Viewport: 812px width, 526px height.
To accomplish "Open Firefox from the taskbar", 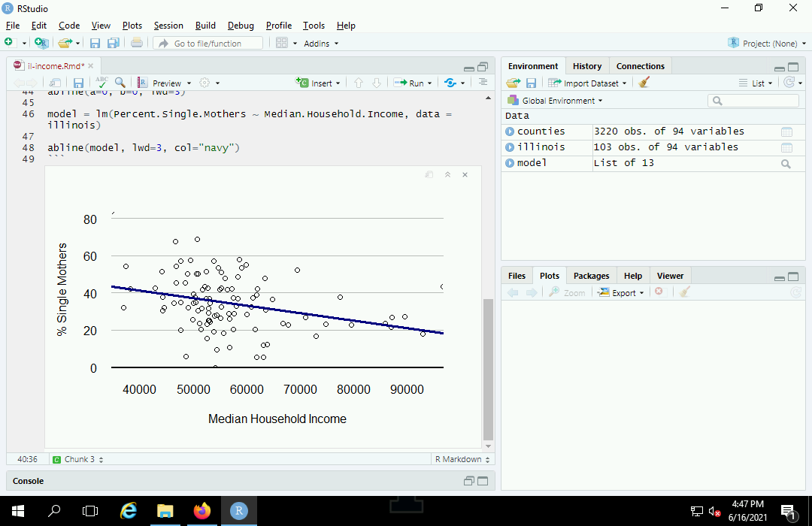I will click(202, 511).
